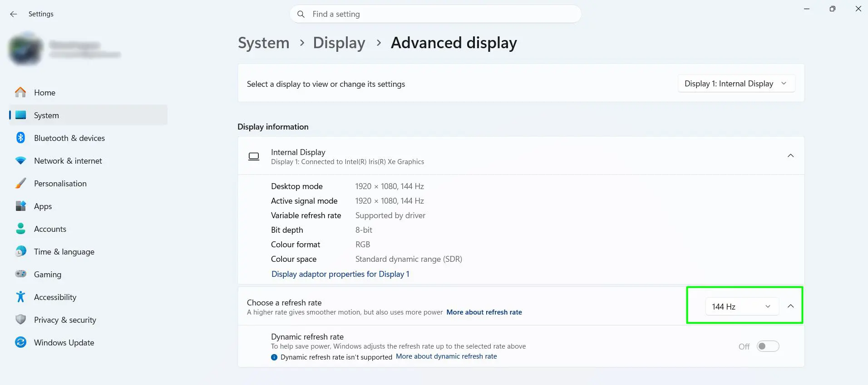The height and width of the screenshot is (385, 868).
Task: Select Personalisation in the sidebar
Action: click(89, 183)
